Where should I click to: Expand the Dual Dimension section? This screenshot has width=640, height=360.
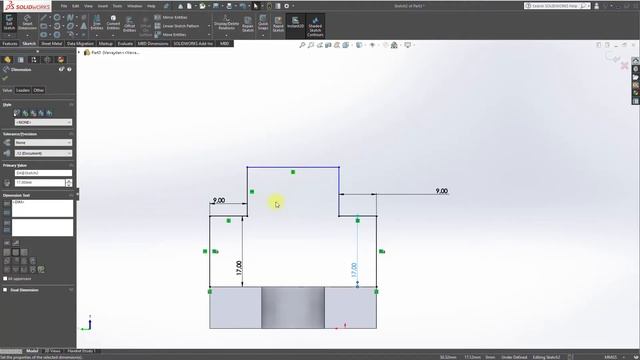[x=71, y=290]
